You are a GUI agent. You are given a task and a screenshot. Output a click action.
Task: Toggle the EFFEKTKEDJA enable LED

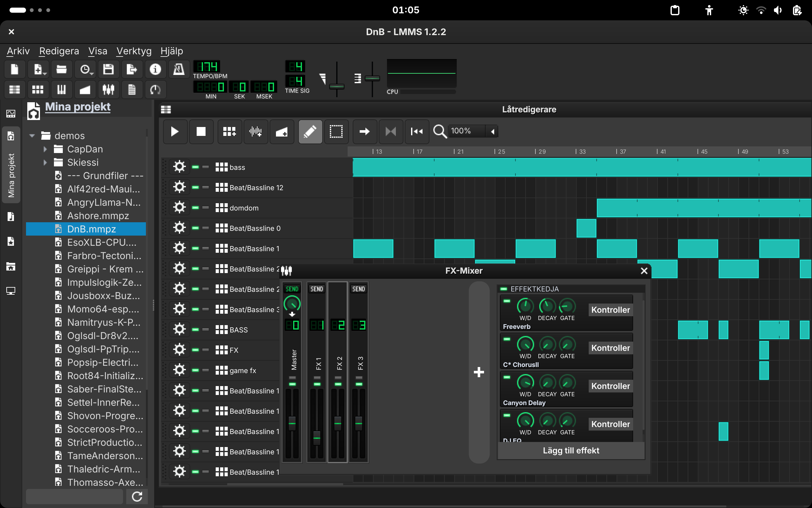tap(504, 289)
